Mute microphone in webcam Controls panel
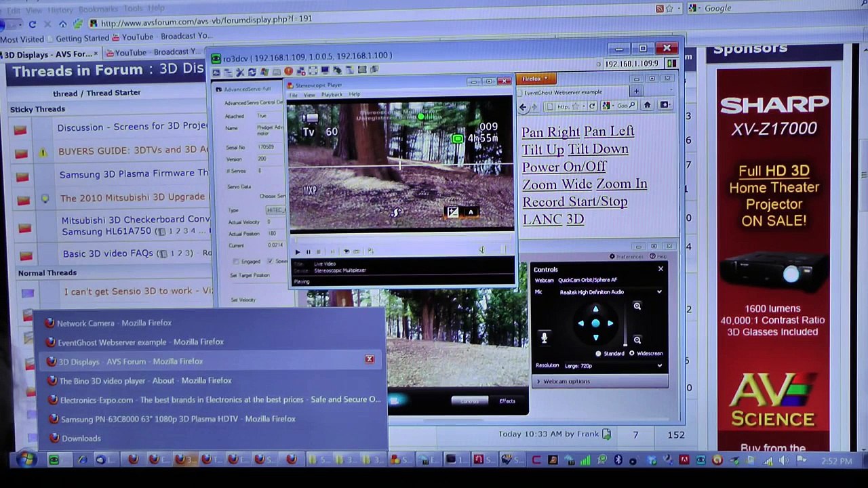Image resolution: width=868 pixels, height=488 pixels. click(x=544, y=337)
